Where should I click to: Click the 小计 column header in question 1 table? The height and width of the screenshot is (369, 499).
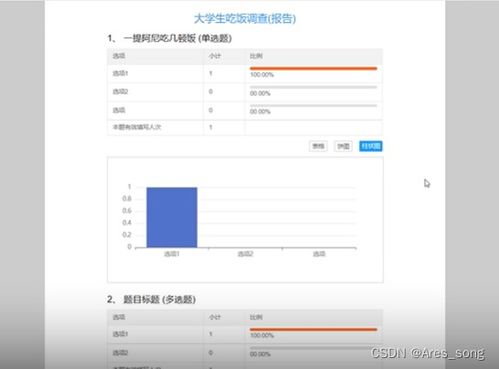pyautogui.click(x=215, y=56)
